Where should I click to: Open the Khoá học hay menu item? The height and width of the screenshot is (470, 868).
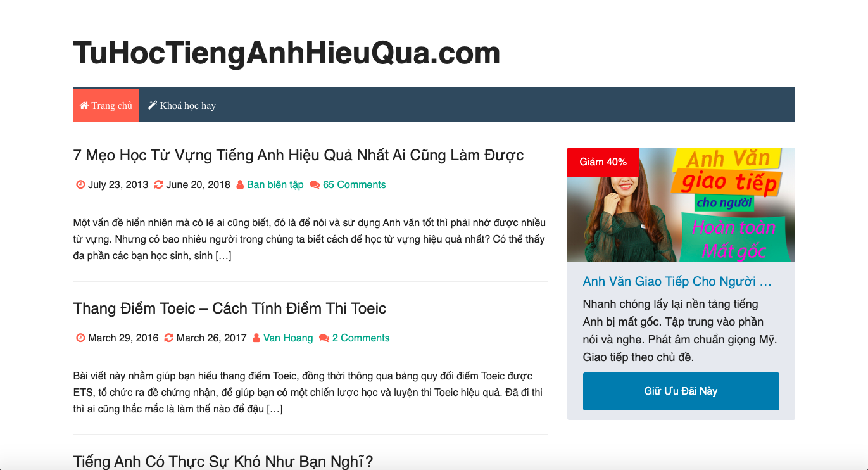(182, 105)
